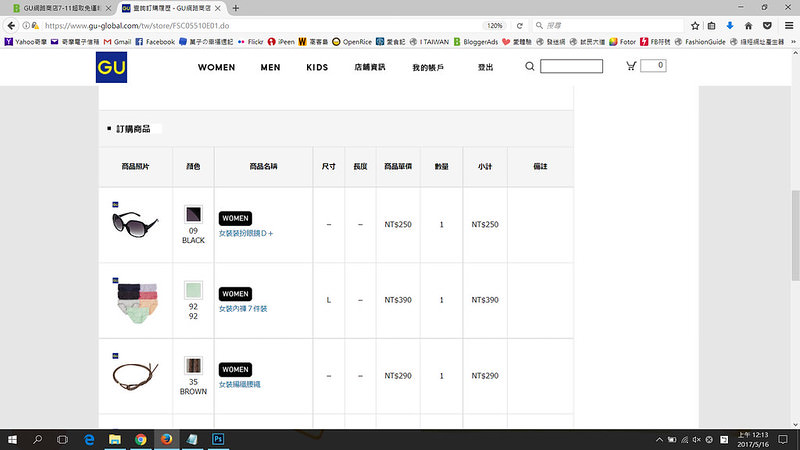Image resolution: width=800 pixels, height=450 pixels.
Task: Click the URL address bar
Action: point(260,26)
